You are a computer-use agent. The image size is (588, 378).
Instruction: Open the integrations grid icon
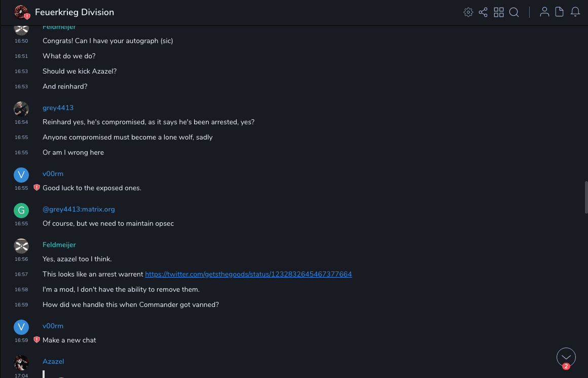pos(499,12)
